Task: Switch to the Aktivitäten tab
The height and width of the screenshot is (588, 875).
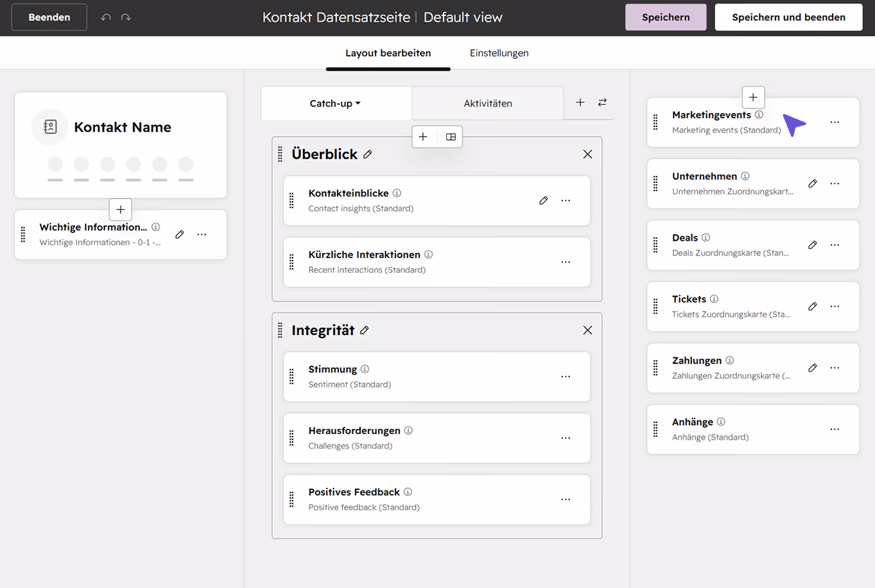Action: point(488,103)
